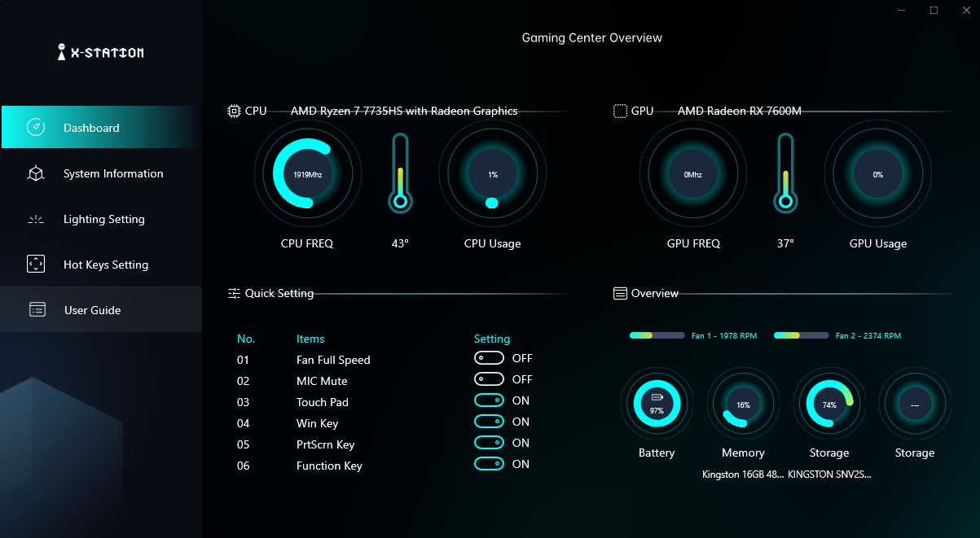
Task: Open the User Guide
Action: (x=101, y=309)
